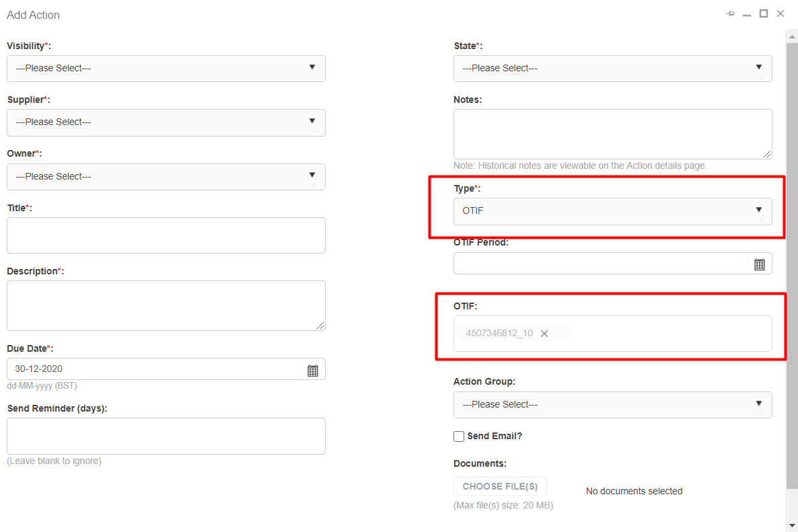Open the State dropdown
798x532 pixels.
pos(612,69)
